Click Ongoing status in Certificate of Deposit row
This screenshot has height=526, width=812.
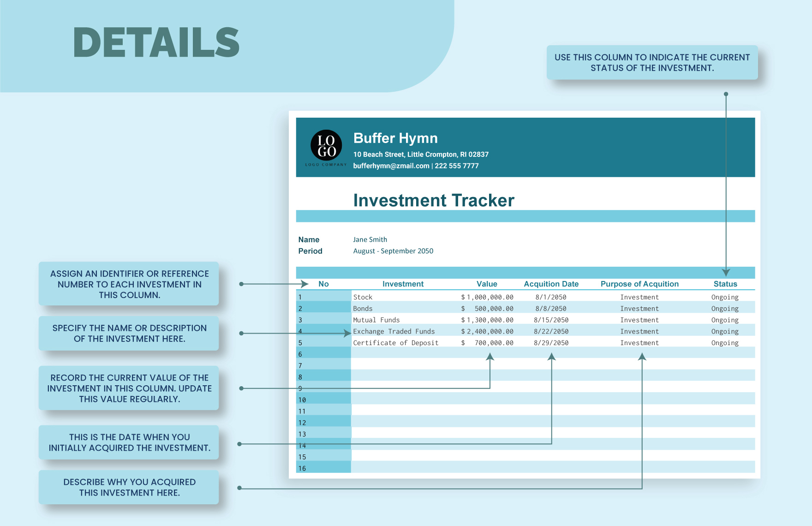click(725, 343)
